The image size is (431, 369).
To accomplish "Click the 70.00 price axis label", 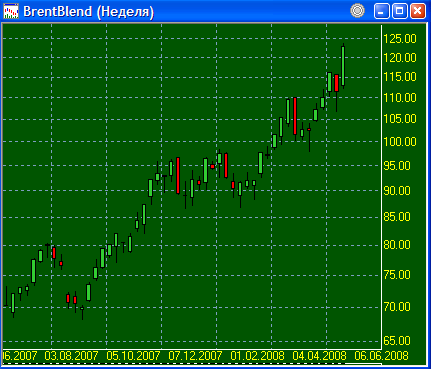I will [397, 307].
